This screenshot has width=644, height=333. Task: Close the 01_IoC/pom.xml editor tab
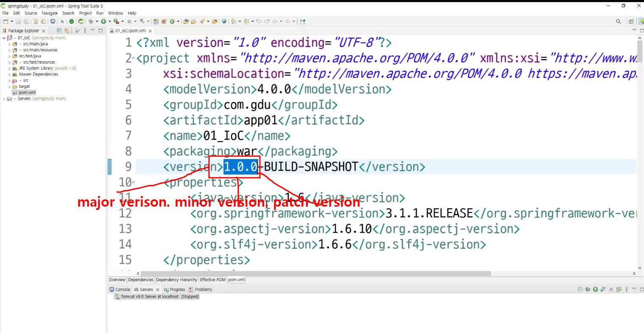click(150, 31)
